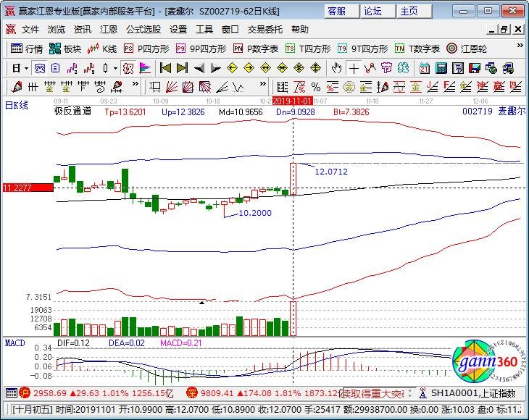
Task: Toggle the 极反通道 channel indicator button
Action: (128, 68)
